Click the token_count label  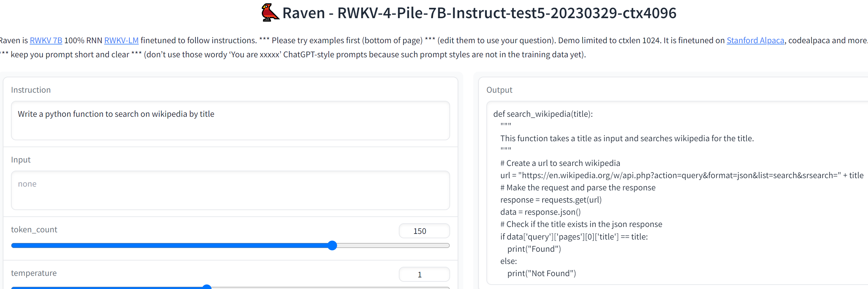click(x=34, y=230)
